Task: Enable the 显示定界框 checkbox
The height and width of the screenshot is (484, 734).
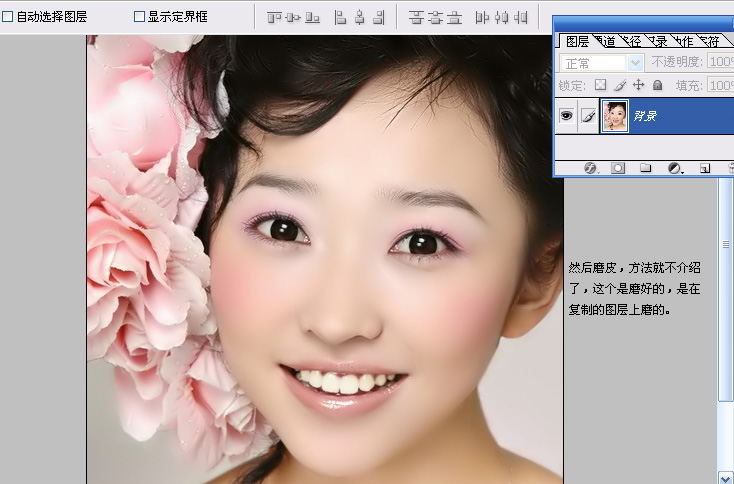Action: coord(139,17)
